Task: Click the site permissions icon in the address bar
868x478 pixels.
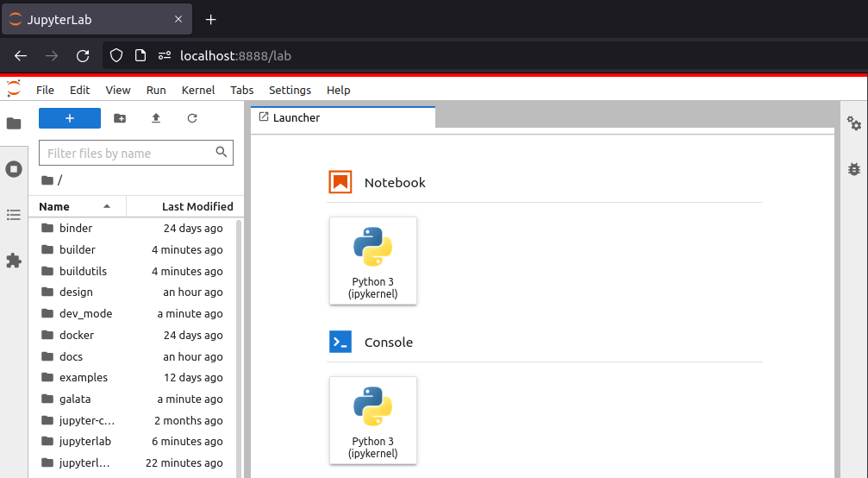Action: (165, 55)
